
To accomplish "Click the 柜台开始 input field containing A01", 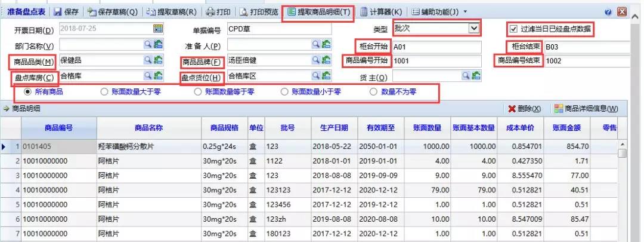I will (436, 47).
